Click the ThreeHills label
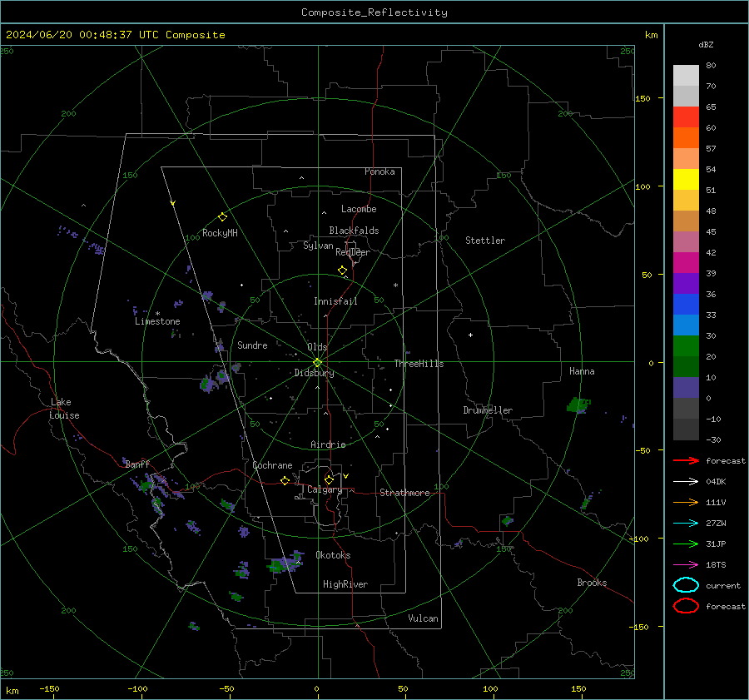The width and height of the screenshot is (749, 700). tap(419, 364)
